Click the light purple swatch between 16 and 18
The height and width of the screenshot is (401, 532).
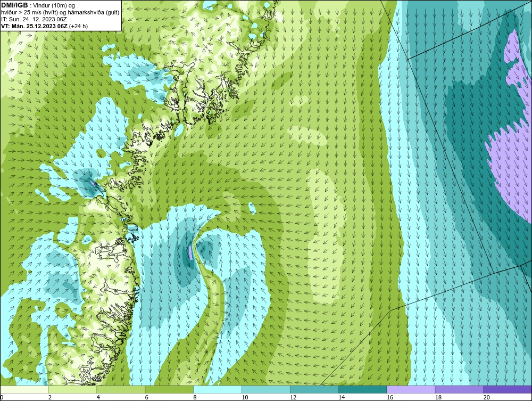pos(411,389)
